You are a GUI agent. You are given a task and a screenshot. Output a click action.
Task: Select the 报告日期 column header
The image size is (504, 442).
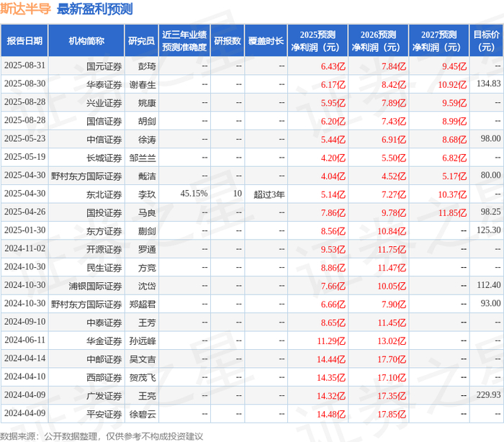tap(24, 41)
